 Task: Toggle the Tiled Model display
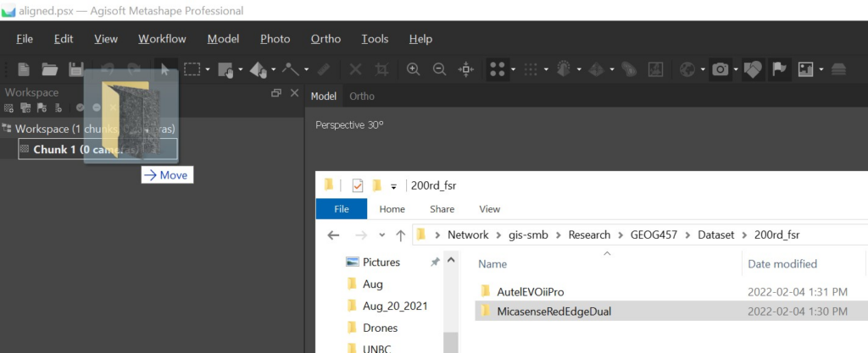[x=596, y=69]
